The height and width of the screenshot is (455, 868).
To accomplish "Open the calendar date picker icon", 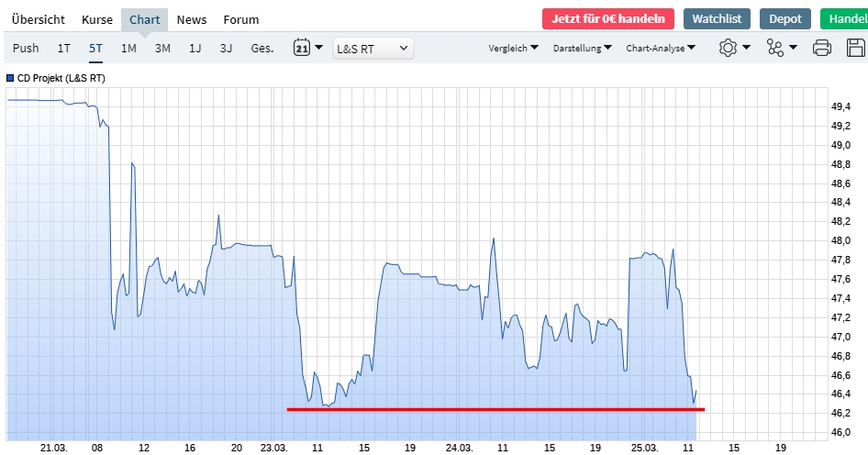I will pyautogui.click(x=302, y=48).
